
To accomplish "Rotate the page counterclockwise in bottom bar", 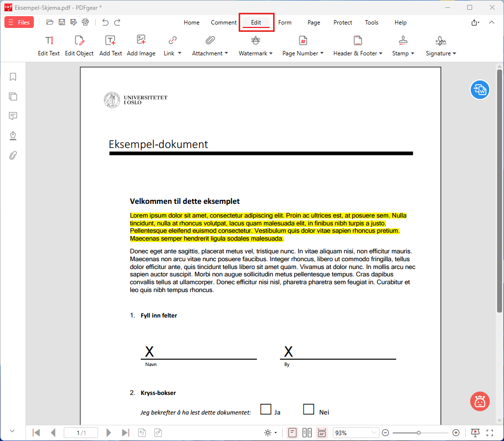I will [x=142, y=433].
